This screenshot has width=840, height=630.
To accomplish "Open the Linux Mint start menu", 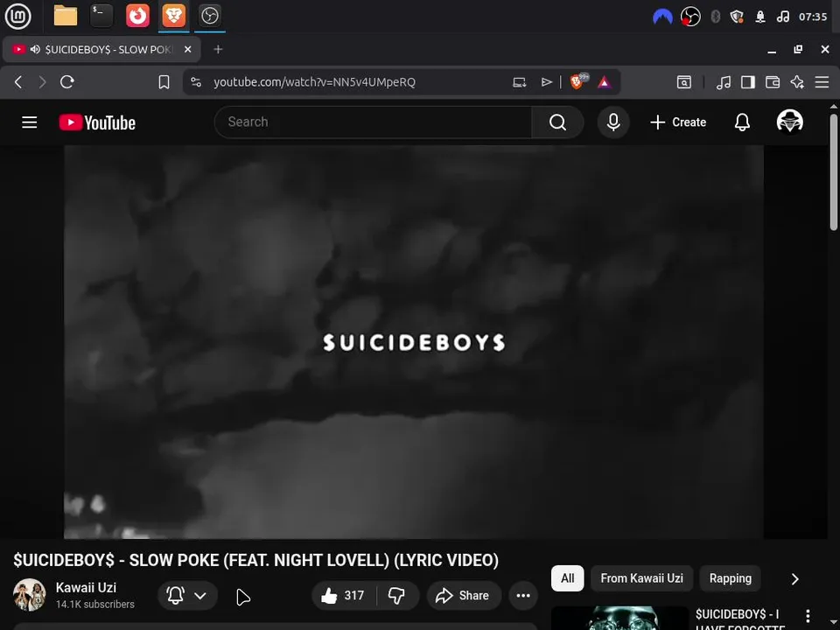I will pyautogui.click(x=17, y=16).
